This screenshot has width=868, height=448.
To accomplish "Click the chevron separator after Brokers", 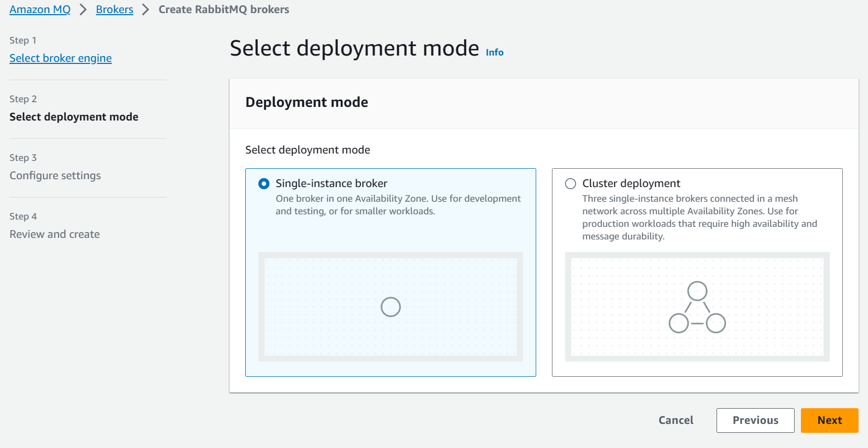I will [146, 9].
